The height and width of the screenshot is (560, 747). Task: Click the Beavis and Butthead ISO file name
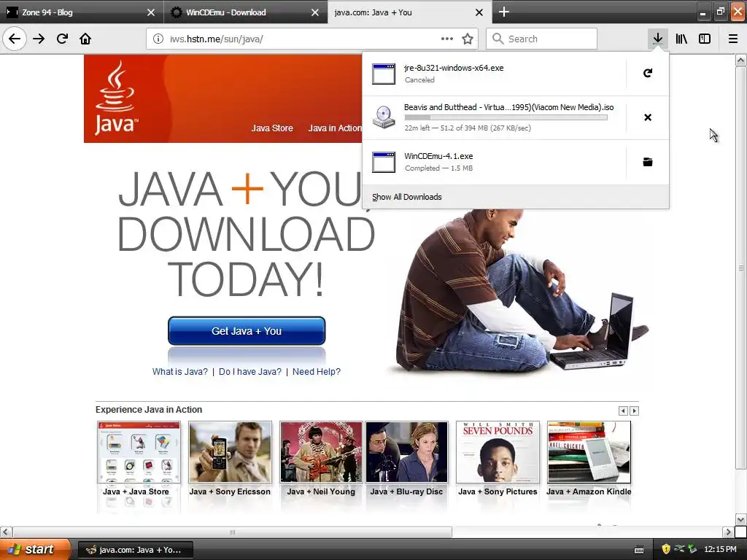tap(508, 107)
